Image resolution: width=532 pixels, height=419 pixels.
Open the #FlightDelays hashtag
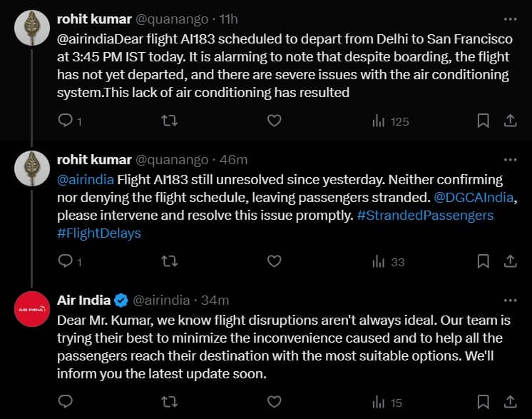[x=99, y=233]
